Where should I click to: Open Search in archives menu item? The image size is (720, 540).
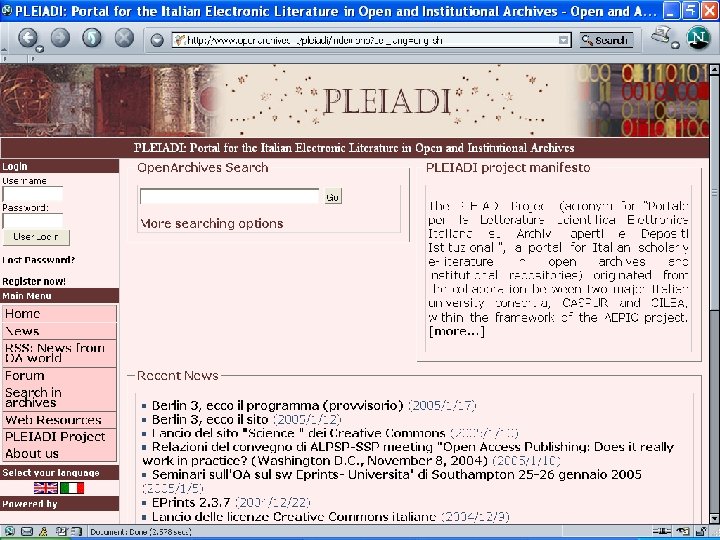[x=59, y=398]
